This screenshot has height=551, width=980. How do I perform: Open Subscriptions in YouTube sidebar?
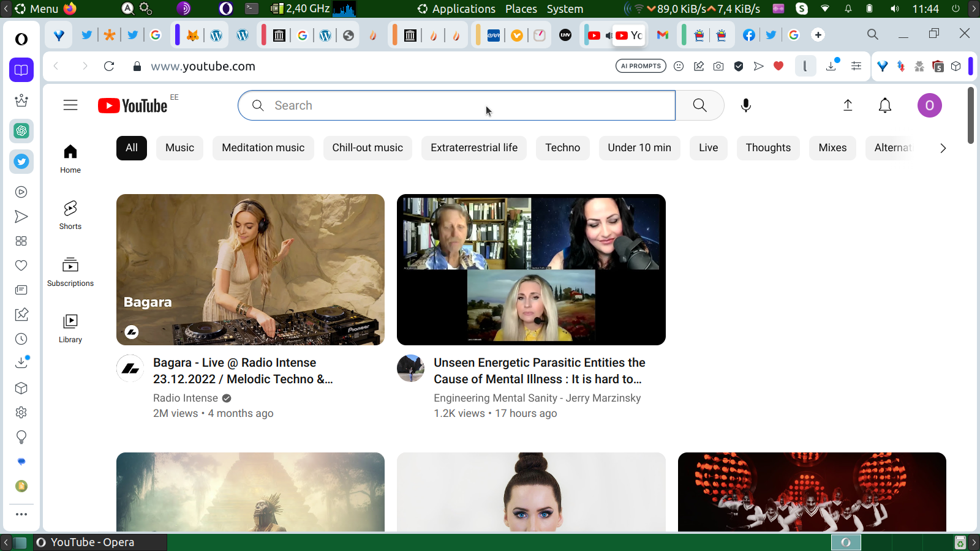[70, 272]
